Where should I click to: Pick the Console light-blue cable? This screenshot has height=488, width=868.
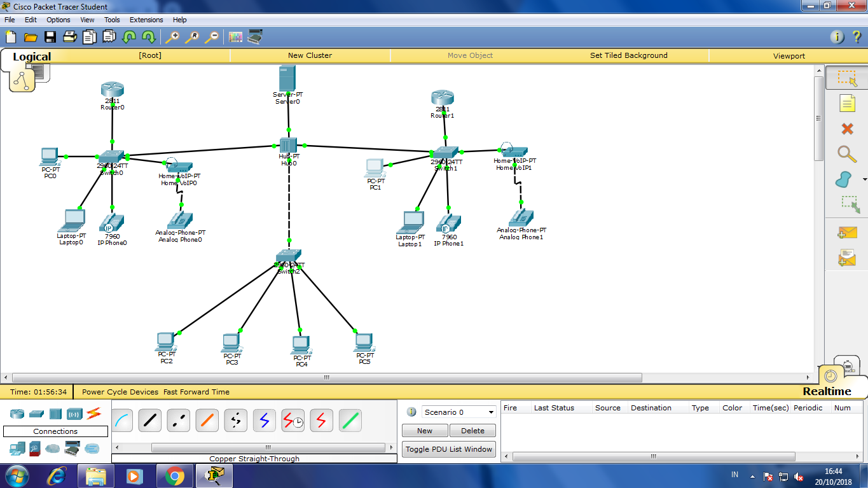tap(121, 420)
